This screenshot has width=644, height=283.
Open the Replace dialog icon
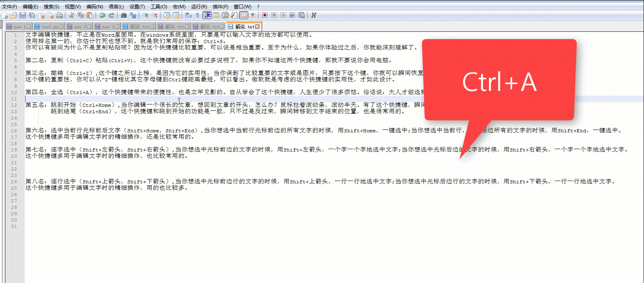(133, 15)
